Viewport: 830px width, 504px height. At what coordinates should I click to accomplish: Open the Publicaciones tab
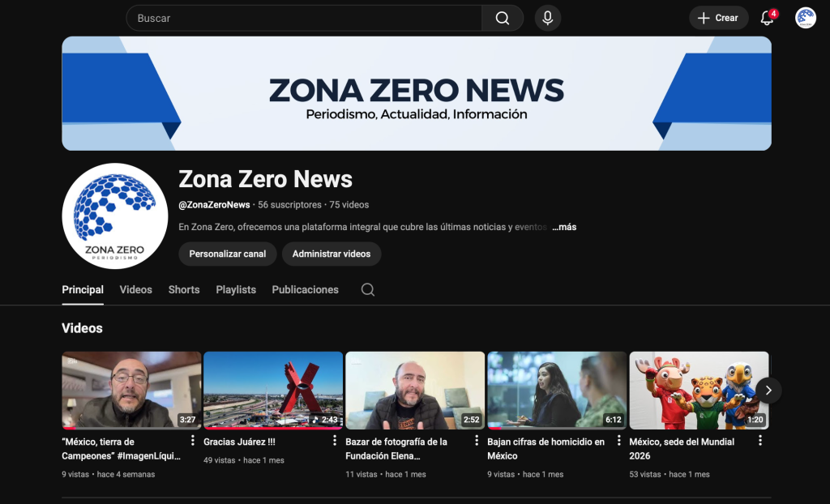[305, 289]
